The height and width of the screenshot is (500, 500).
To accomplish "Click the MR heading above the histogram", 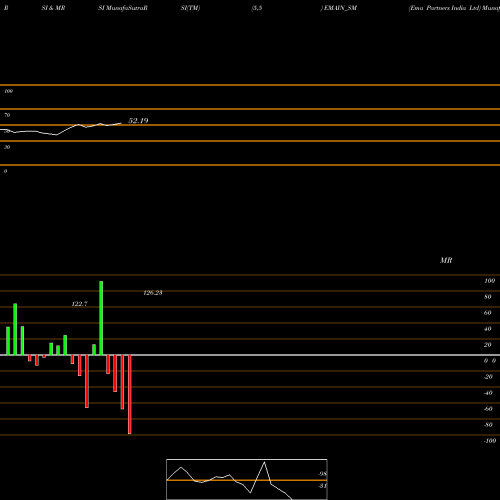I will tap(446, 260).
